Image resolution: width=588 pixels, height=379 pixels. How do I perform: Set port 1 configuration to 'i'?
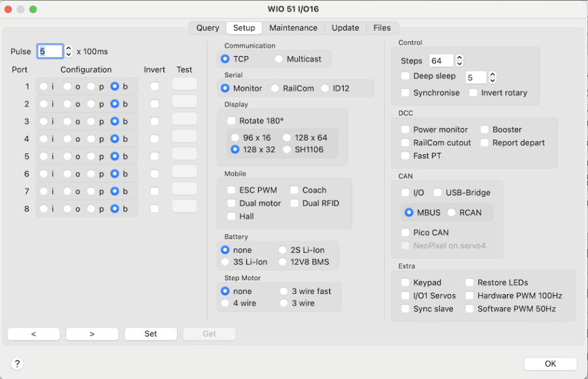(x=43, y=86)
